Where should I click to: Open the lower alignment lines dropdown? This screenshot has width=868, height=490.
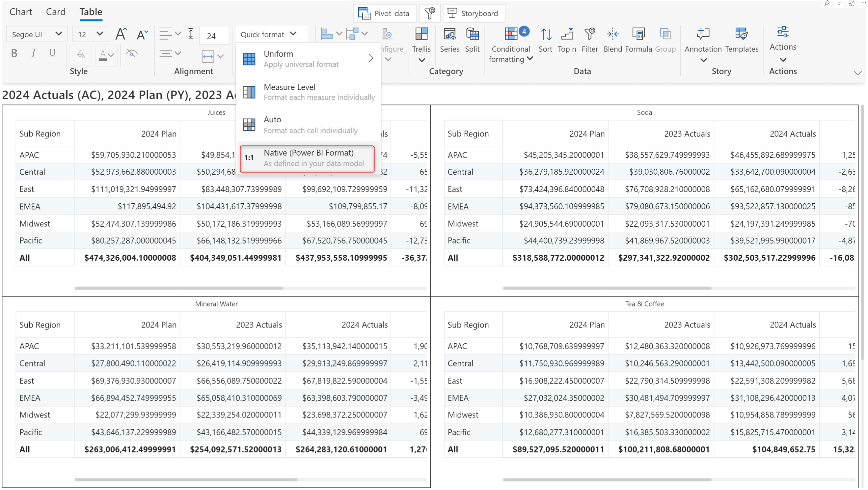click(170, 53)
